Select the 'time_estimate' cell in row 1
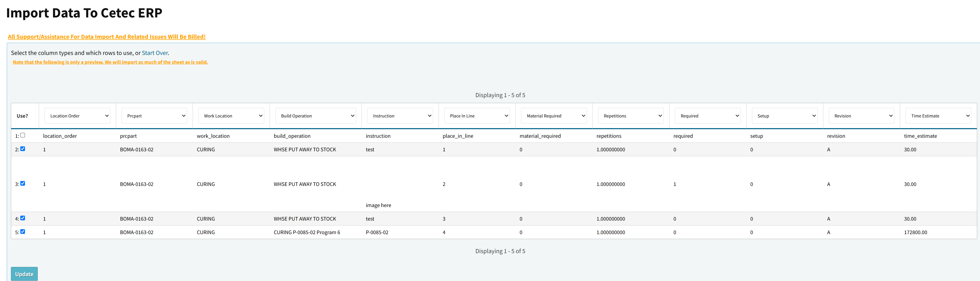This screenshot has height=281, width=980. click(x=920, y=136)
